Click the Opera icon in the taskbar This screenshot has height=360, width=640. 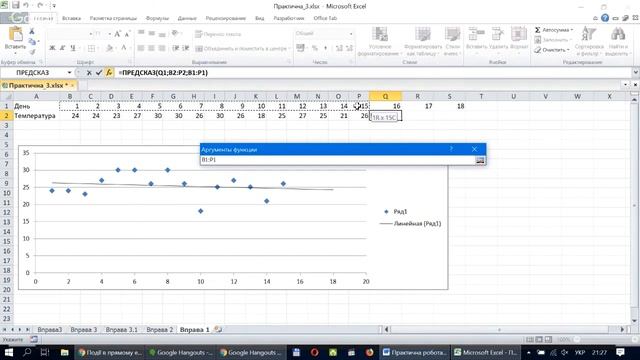click(314, 352)
